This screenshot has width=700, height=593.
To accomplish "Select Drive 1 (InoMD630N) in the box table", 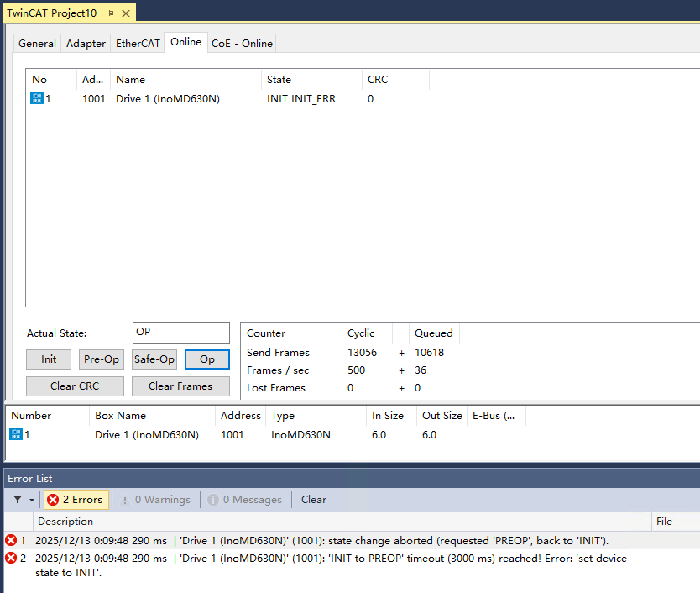I will [x=147, y=435].
